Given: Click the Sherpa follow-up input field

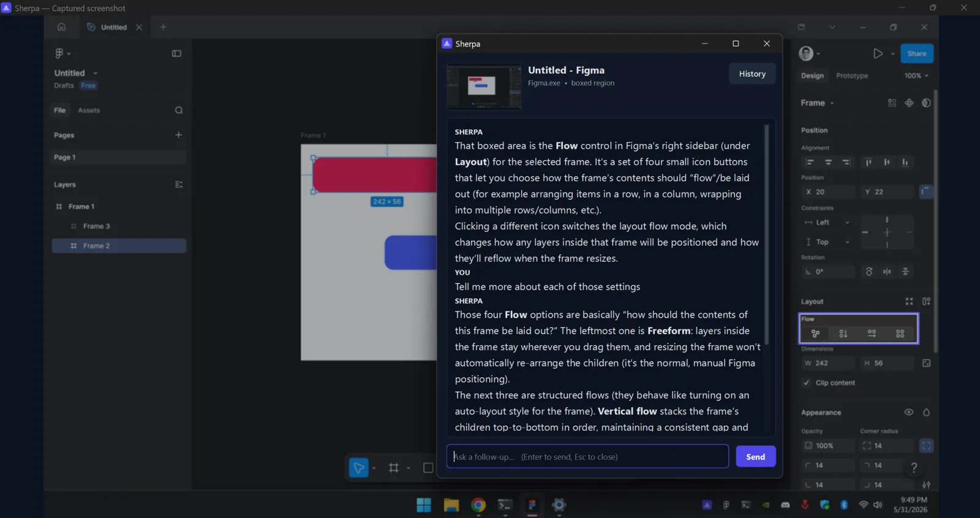Looking at the screenshot, I should pos(587,457).
